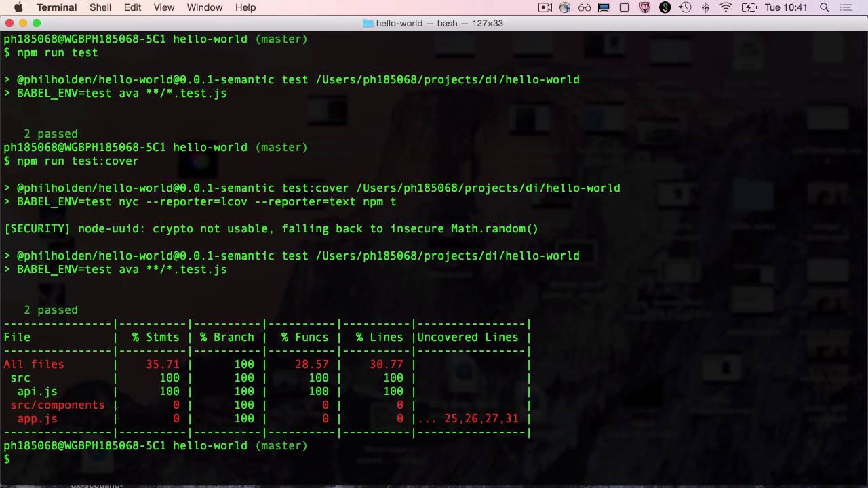868x488 pixels.
Task: Open the battery status menu
Action: [749, 7]
